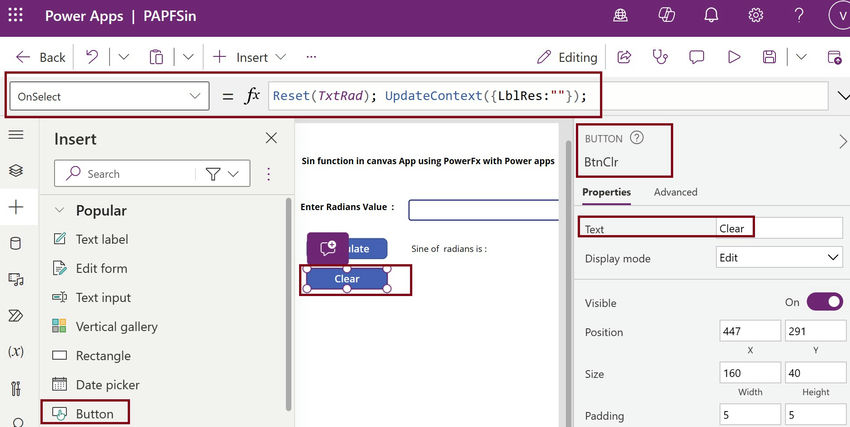Select the Insert plus sidebar icon
Viewport: 850px width, 427px height.
16,206
